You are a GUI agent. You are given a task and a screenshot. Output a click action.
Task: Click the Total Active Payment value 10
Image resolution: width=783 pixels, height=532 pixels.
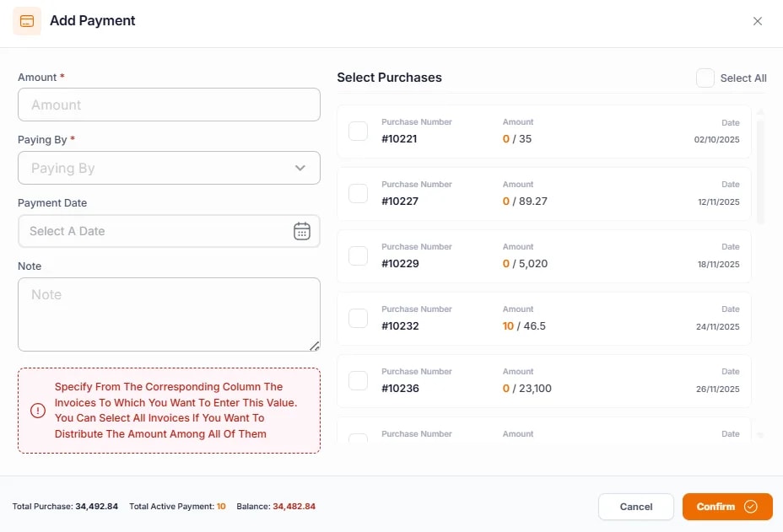(221, 507)
